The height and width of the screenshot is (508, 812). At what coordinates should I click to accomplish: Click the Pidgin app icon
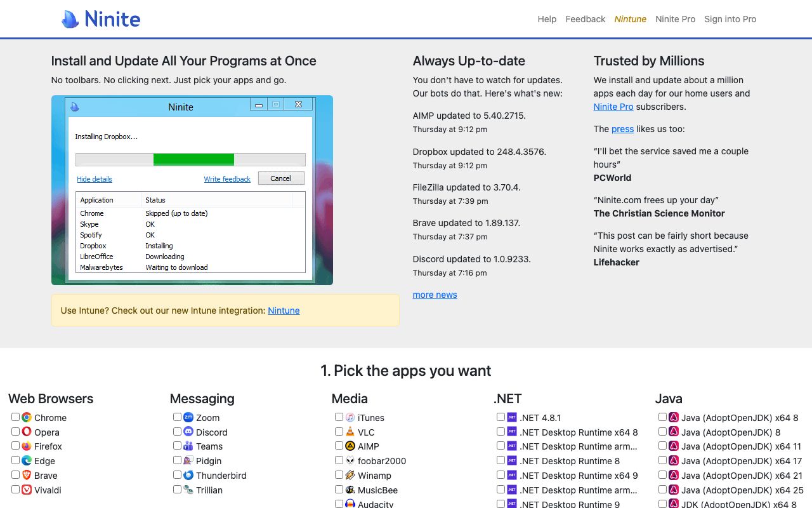point(188,460)
